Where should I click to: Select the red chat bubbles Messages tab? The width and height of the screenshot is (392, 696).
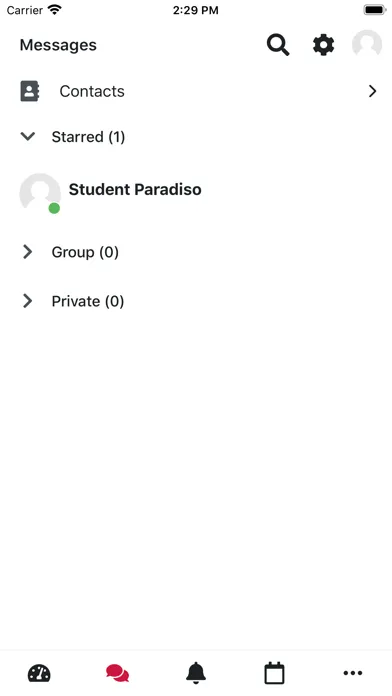tap(118, 673)
